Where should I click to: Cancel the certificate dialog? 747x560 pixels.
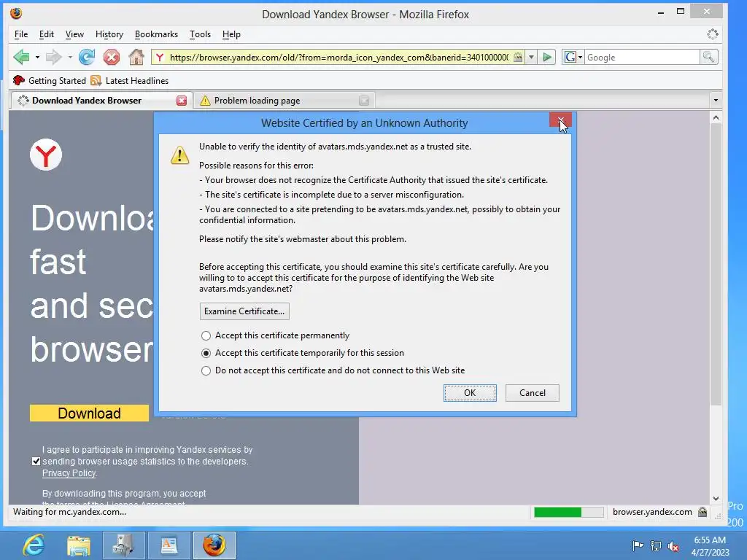tap(532, 393)
